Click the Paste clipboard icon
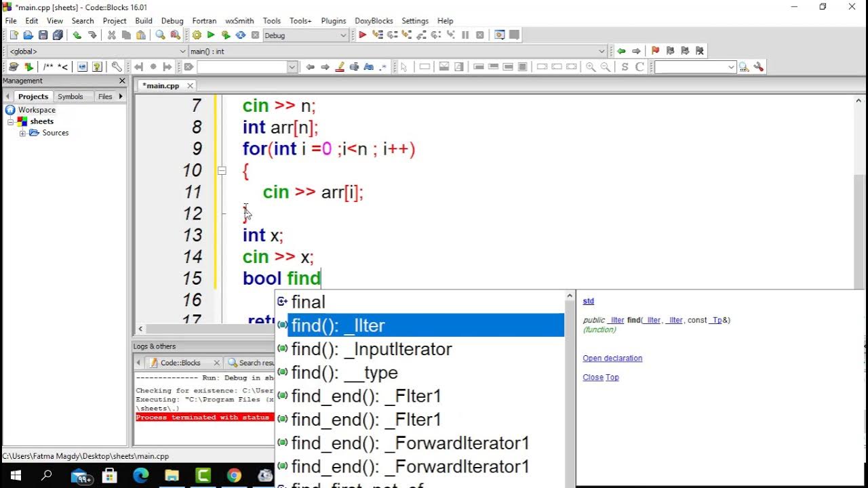 141,35
